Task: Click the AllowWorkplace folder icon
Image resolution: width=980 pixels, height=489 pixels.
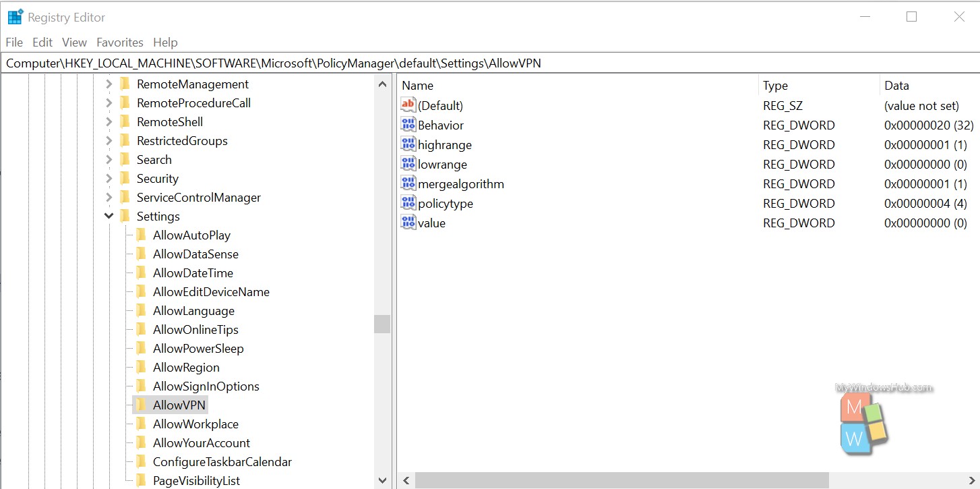Action: point(140,424)
